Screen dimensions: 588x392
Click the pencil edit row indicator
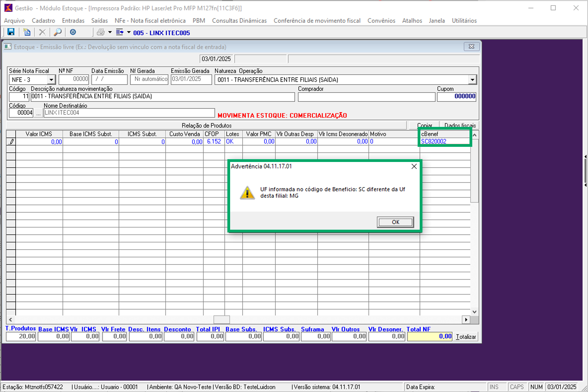(11, 141)
